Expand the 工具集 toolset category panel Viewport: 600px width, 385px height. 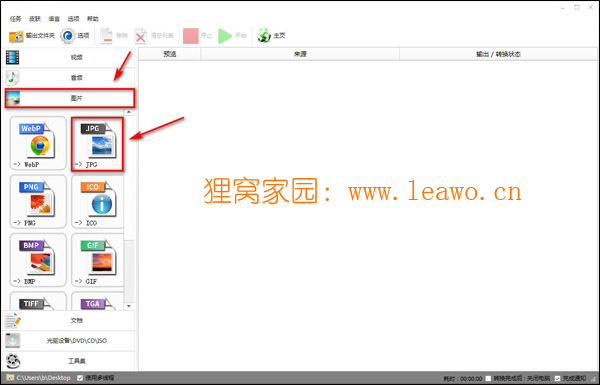(69, 361)
